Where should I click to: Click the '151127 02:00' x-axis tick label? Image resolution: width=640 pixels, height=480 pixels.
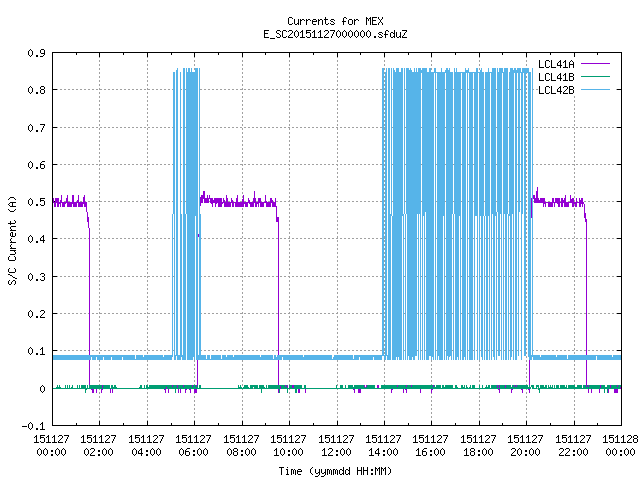coord(98,445)
